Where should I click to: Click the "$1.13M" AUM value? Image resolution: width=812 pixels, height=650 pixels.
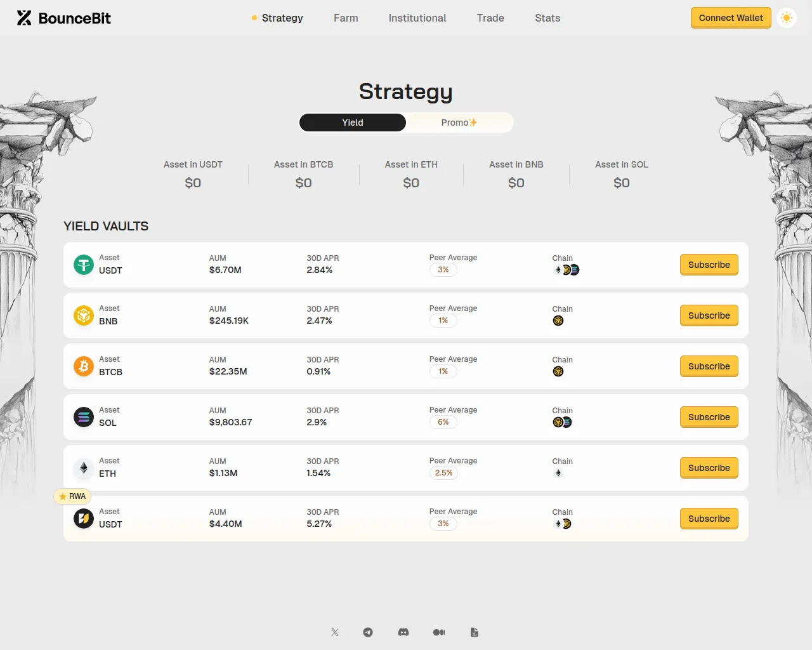point(223,473)
